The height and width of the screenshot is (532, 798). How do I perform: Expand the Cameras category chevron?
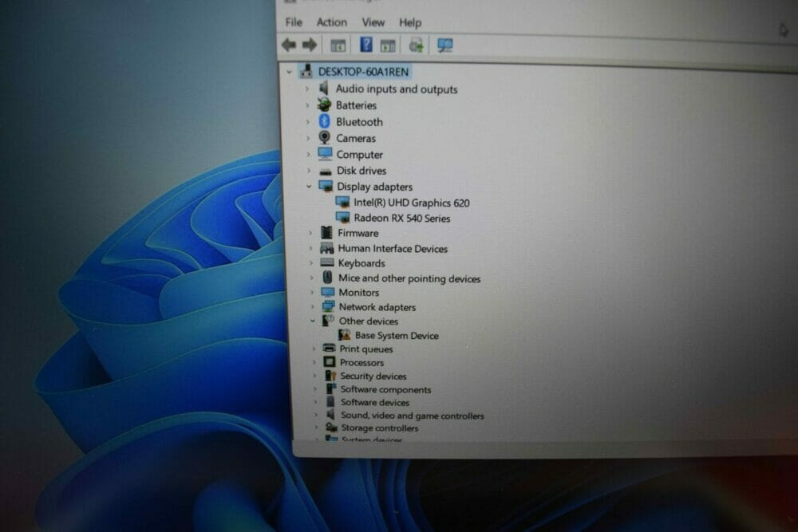308,138
